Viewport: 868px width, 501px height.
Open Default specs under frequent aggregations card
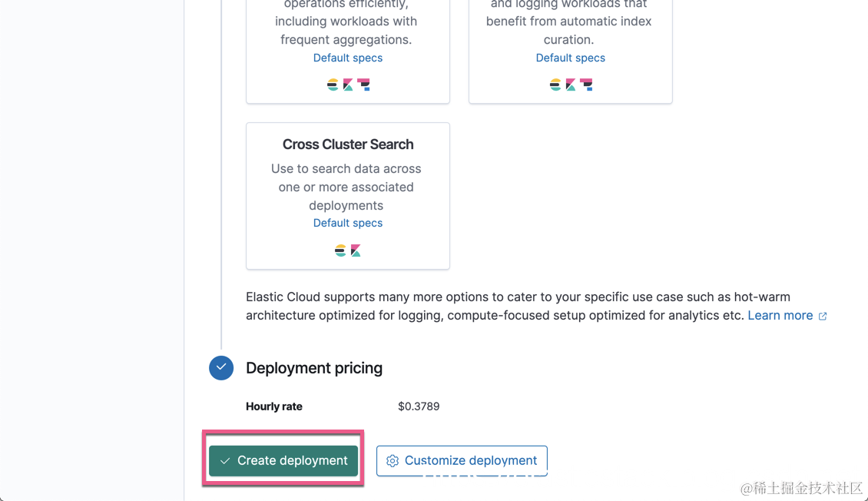(348, 58)
